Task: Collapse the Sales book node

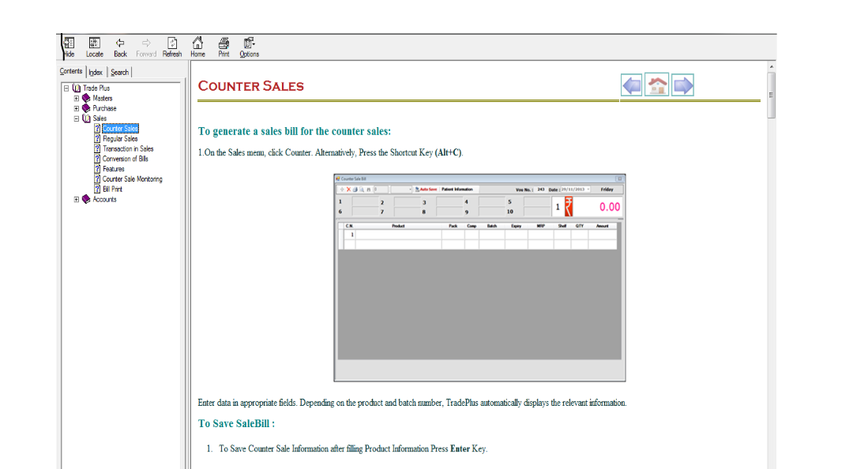Action: click(77, 118)
